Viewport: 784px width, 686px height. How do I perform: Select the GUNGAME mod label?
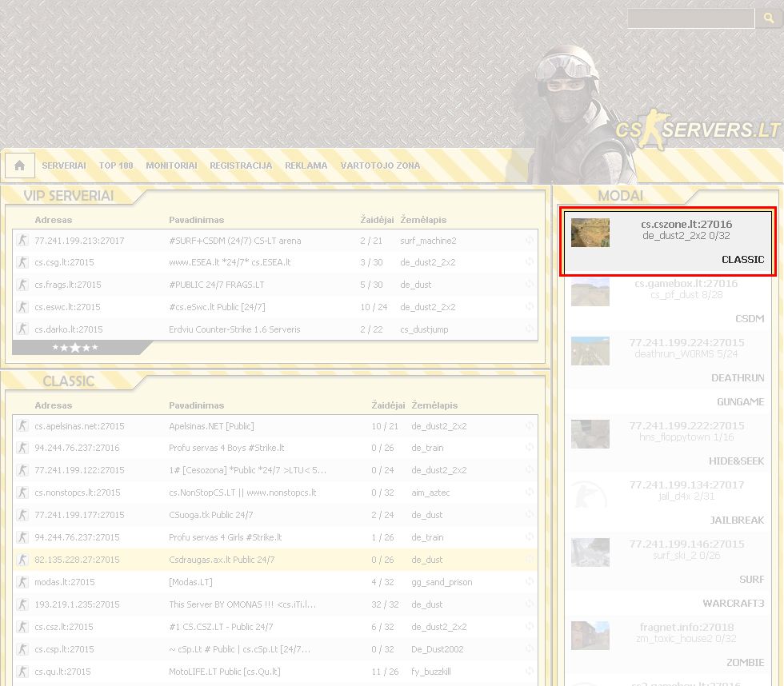(x=741, y=401)
